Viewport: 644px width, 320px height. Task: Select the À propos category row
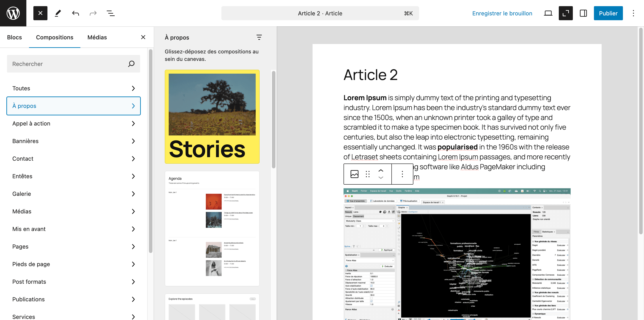(x=74, y=106)
